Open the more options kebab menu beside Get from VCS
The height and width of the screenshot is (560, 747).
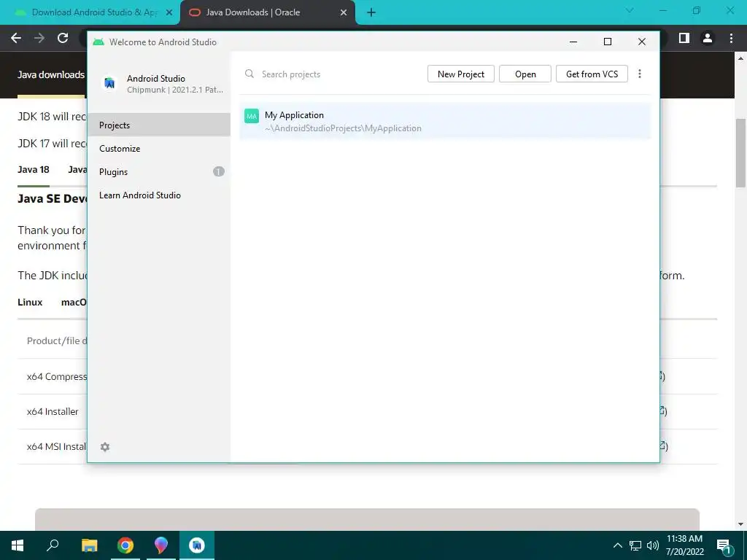[640, 74]
